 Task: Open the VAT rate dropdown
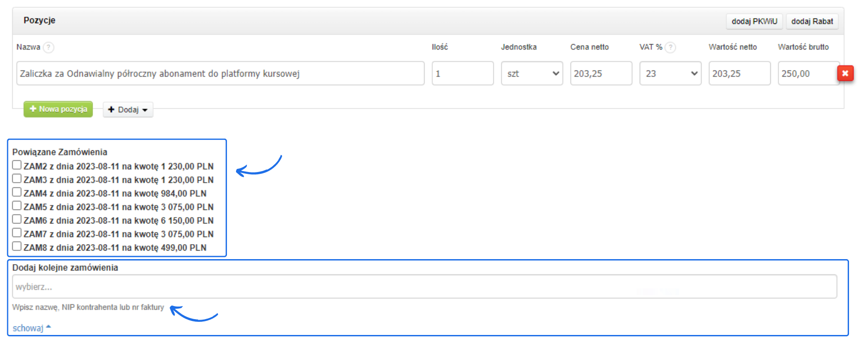[x=670, y=74]
